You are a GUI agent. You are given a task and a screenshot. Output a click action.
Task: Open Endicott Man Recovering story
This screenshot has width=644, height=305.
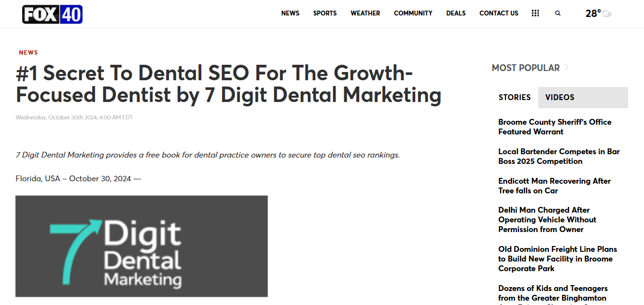click(554, 186)
